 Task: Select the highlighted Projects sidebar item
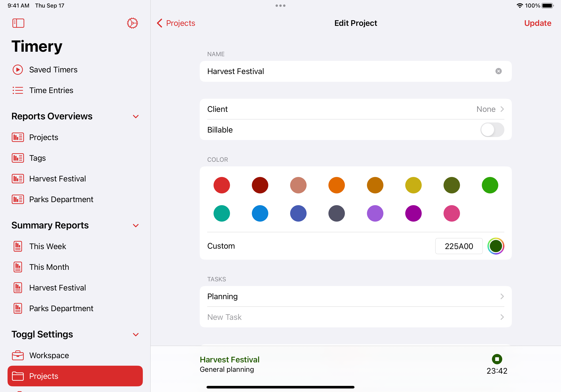(75, 376)
